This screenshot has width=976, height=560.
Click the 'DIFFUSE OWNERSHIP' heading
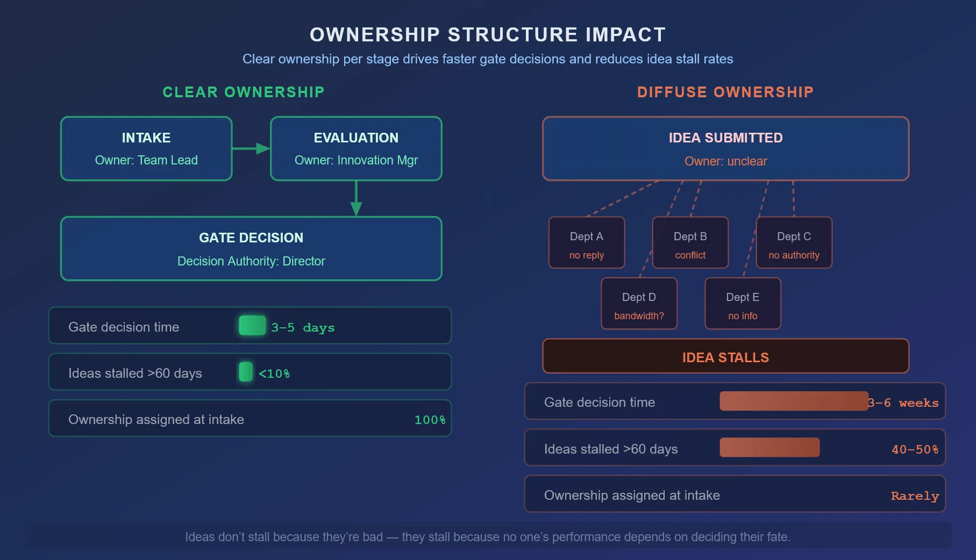725,92
